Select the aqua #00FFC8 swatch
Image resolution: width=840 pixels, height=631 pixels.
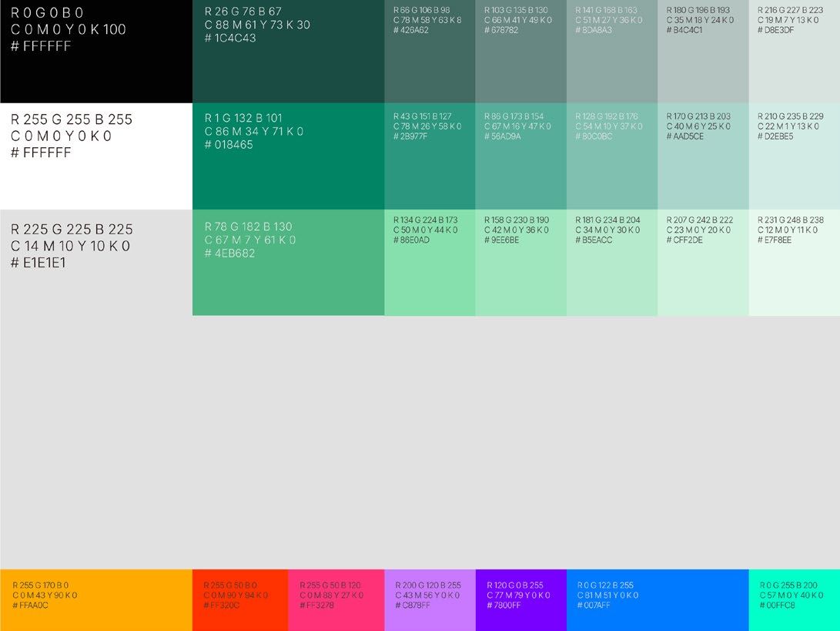tap(795, 600)
